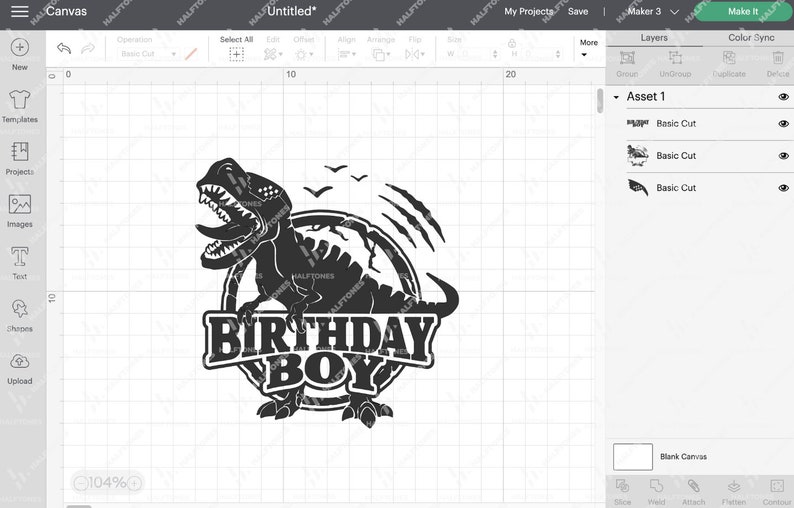Toggle the size lock icon
This screenshot has height=508, width=794.
pos(512,43)
